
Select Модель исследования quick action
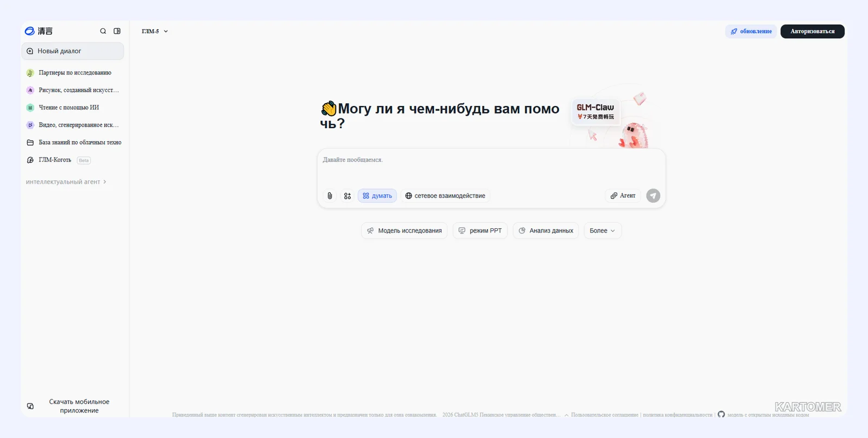[404, 230]
